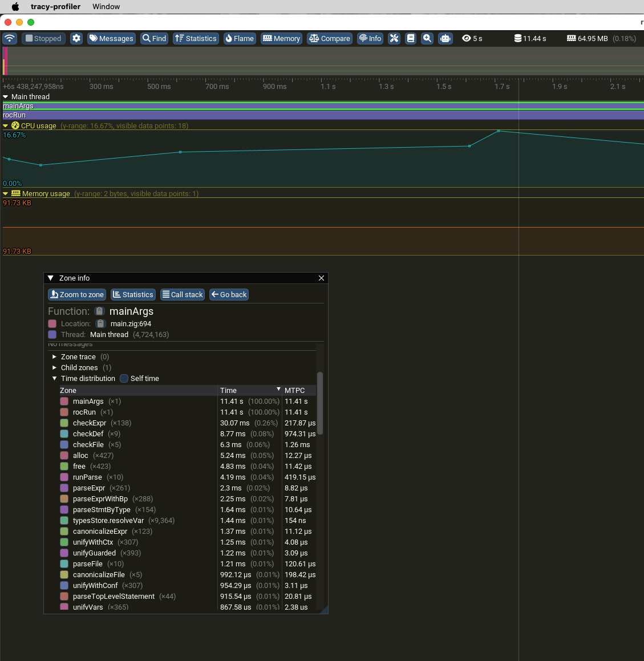This screenshot has height=661, width=644.
Task: Open the Window menu in menu bar
Action: click(106, 7)
